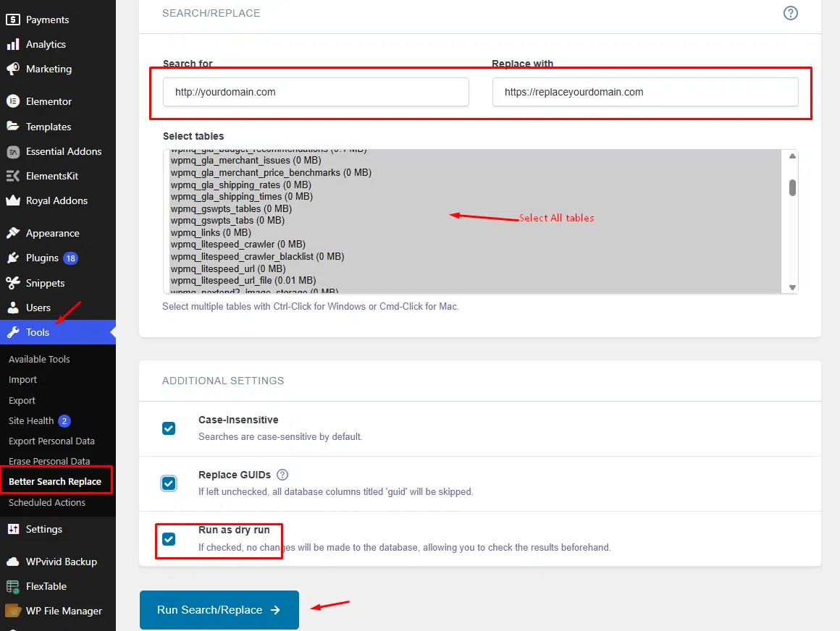Select table wpmq_litespeed_url (0 MB)
Image resolution: width=840 pixels, height=631 pixels.
click(228, 268)
